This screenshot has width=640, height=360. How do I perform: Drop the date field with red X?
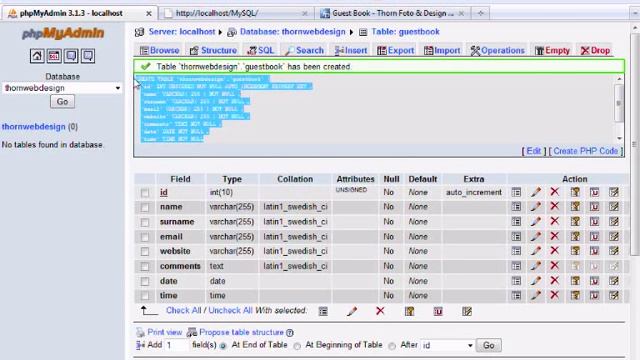554,281
